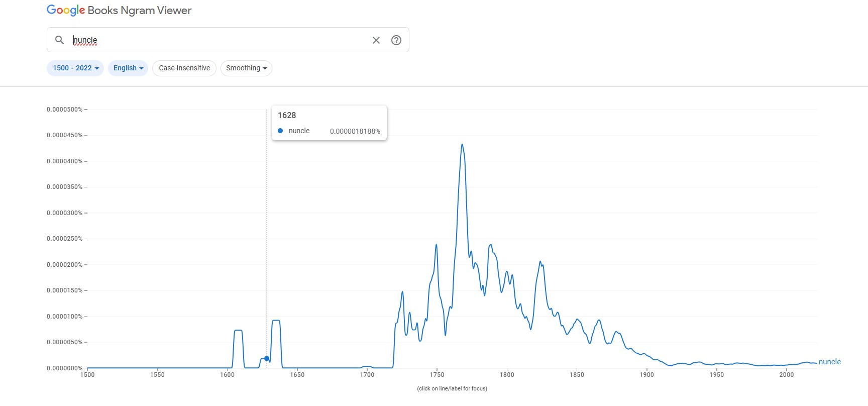Image resolution: width=868 pixels, height=406 pixels.
Task: Click the chart peak near 1768
Action: 462,145
